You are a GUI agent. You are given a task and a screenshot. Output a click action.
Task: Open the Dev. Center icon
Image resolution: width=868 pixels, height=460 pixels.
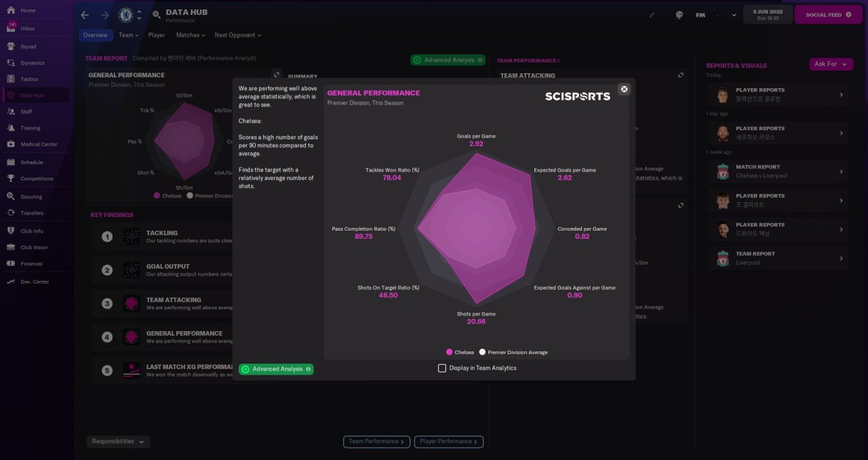tap(11, 282)
